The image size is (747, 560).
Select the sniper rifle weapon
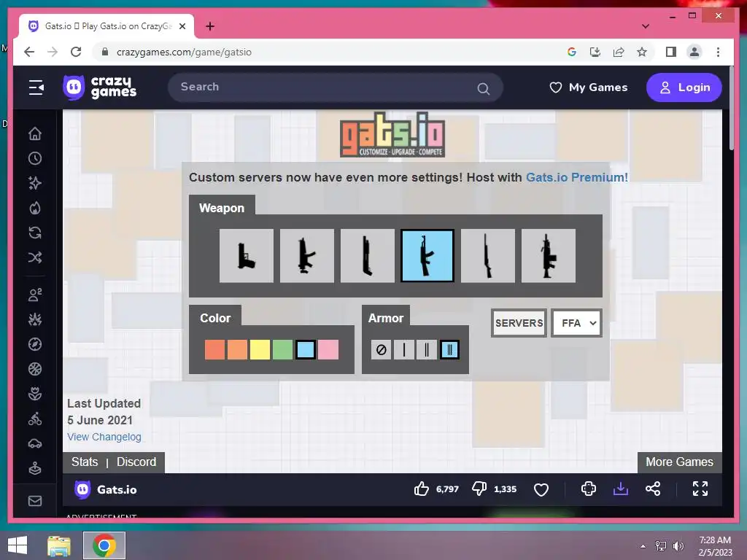click(x=488, y=256)
